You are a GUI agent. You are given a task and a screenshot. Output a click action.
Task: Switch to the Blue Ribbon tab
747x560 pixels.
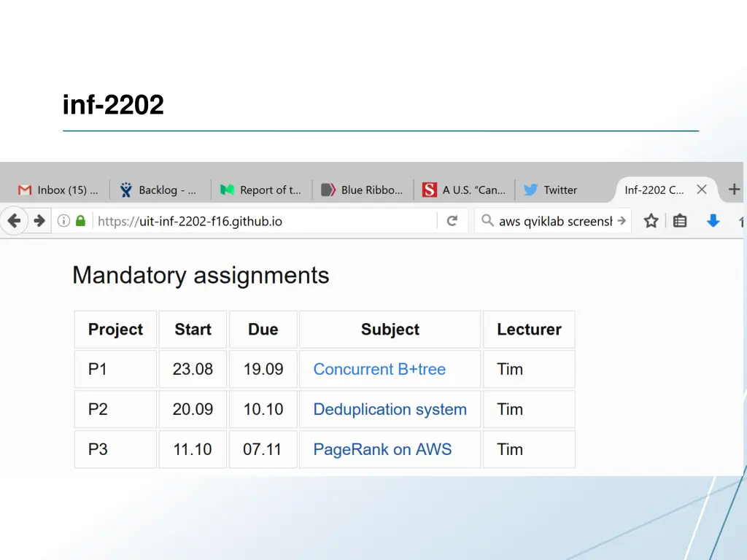pyautogui.click(x=363, y=190)
